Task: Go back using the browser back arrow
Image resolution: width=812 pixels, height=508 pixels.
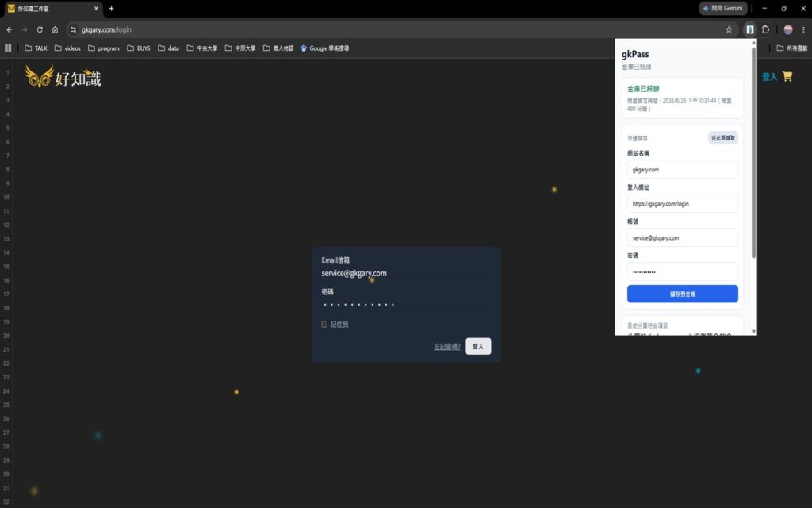Action: (x=10, y=29)
